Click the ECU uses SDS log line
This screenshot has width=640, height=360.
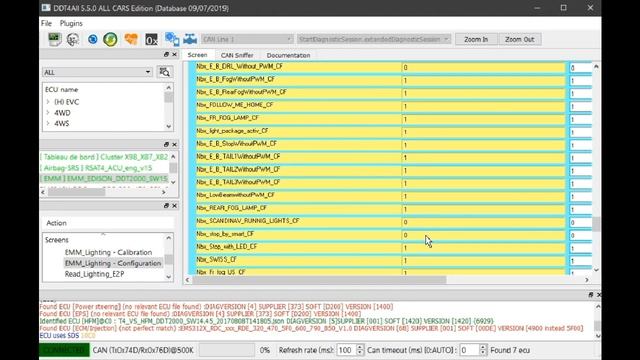point(67,336)
